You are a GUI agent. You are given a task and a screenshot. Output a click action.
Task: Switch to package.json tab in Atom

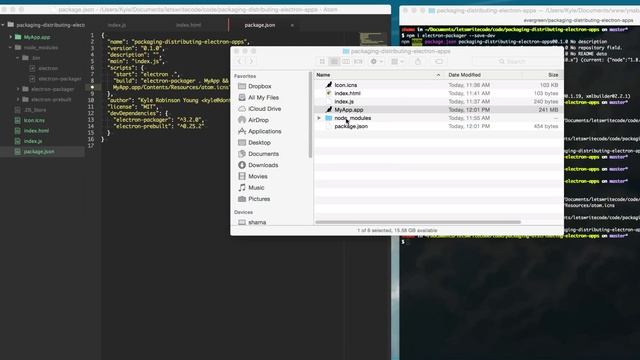(x=260, y=25)
